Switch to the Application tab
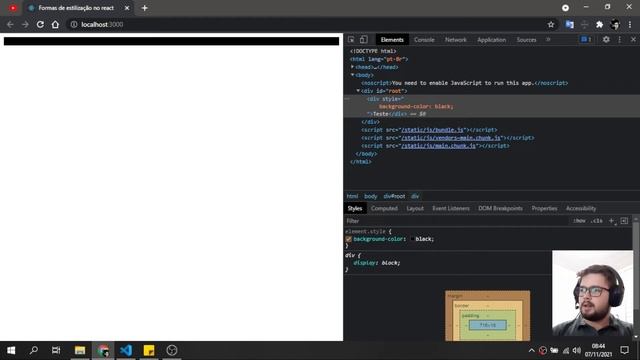This screenshot has width=640, height=360. (x=491, y=40)
